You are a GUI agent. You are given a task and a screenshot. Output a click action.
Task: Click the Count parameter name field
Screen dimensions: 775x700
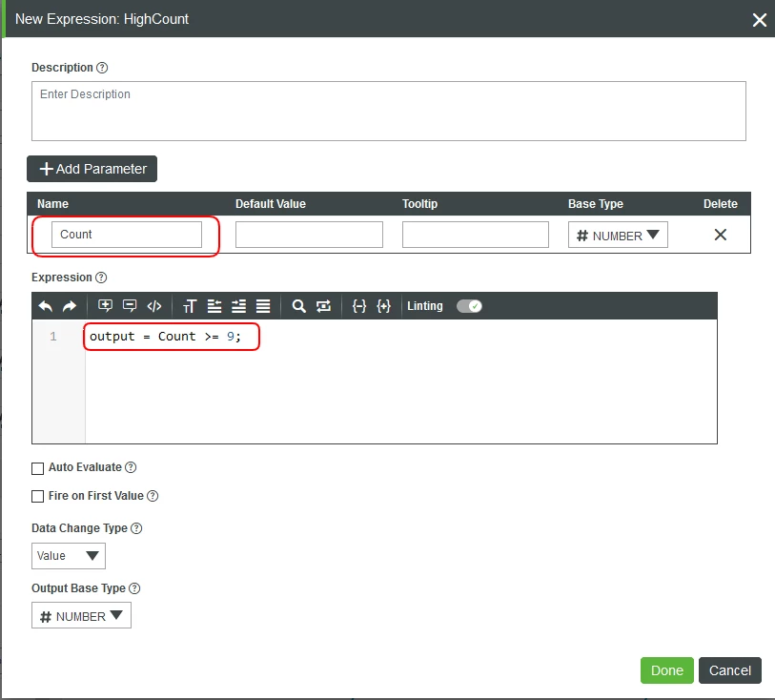click(x=127, y=235)
